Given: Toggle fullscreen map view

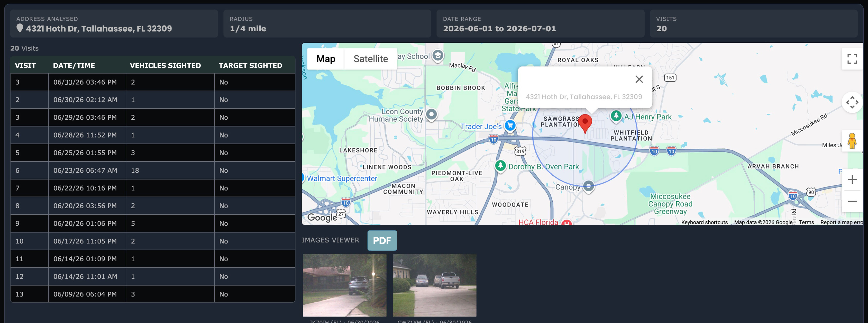Looking at the screenshot, I should coord(852,59).
